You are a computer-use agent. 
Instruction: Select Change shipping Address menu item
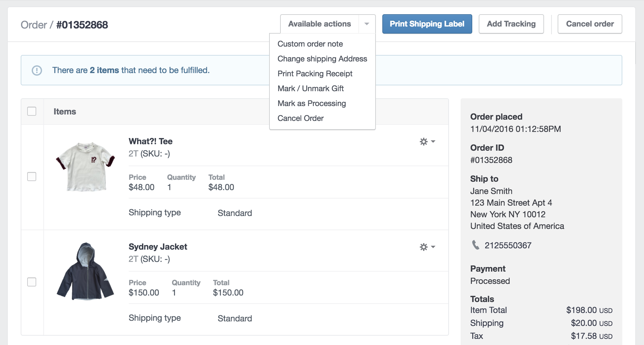pos(322,59)
